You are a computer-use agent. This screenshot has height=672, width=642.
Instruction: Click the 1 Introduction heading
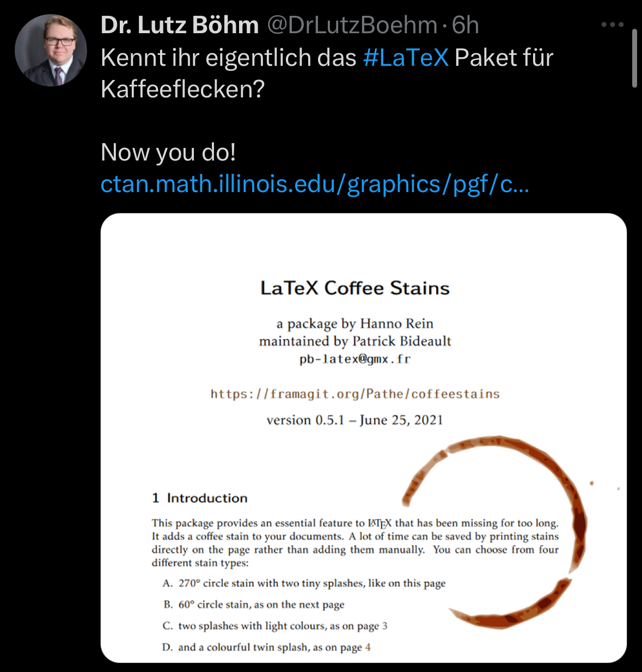[200, 498]
